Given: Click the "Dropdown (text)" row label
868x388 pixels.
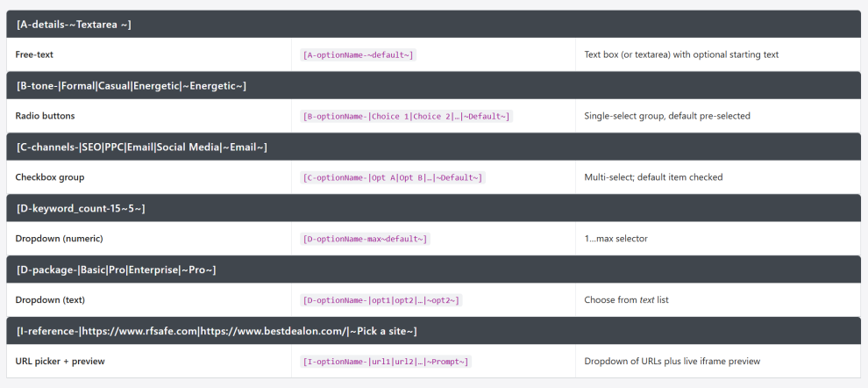Looking at the screenshot, I should [50, 300].
